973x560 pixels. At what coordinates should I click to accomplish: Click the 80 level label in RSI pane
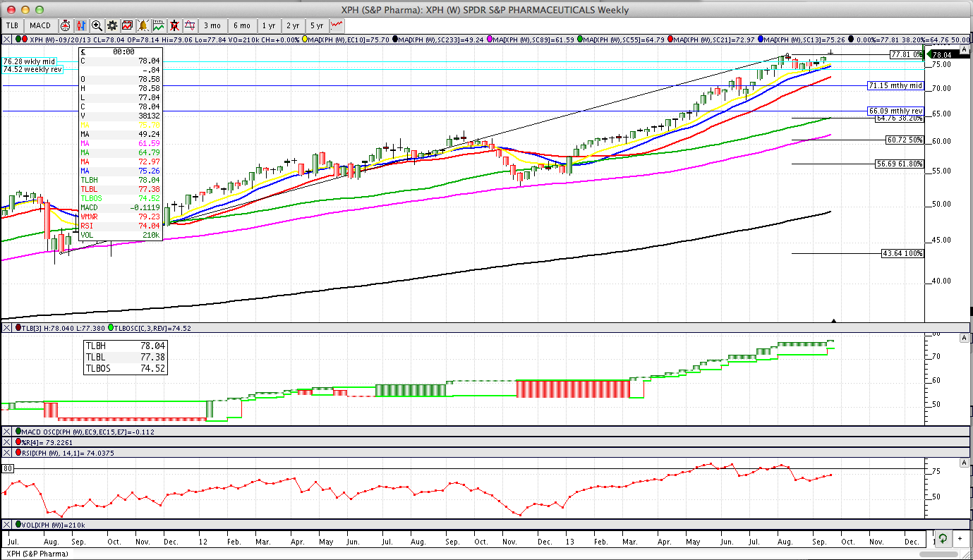point(7,468)
